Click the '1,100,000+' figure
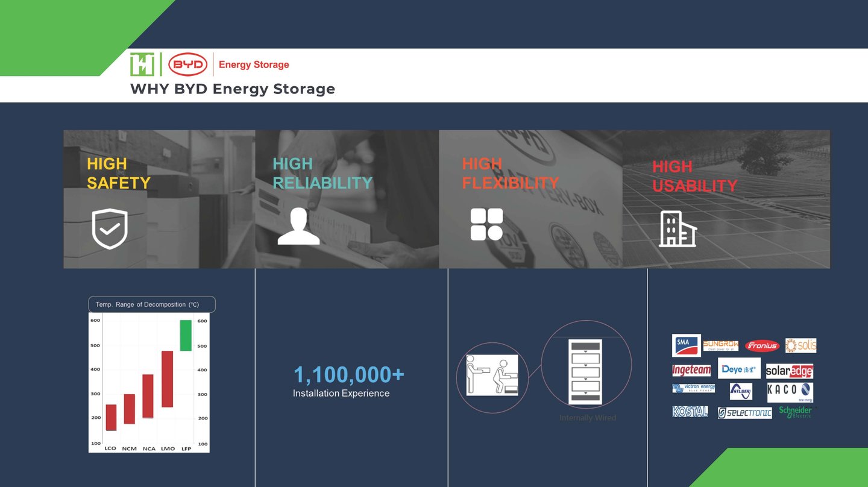 tap(348, 374)
